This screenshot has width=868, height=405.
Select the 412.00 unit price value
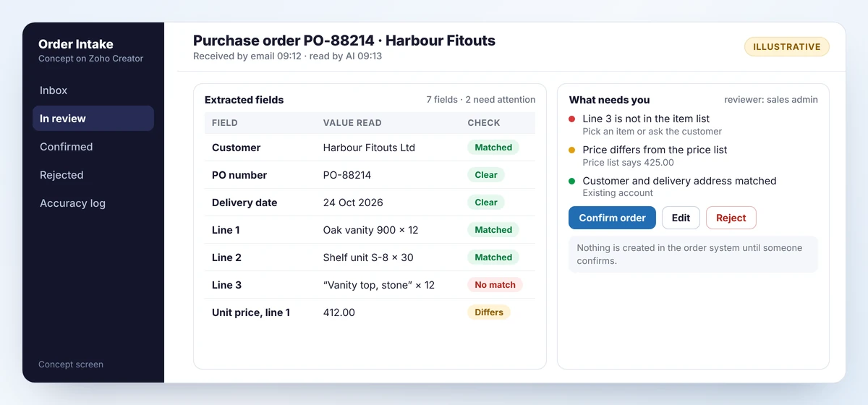pyautogui.click(x=339, y=312)
